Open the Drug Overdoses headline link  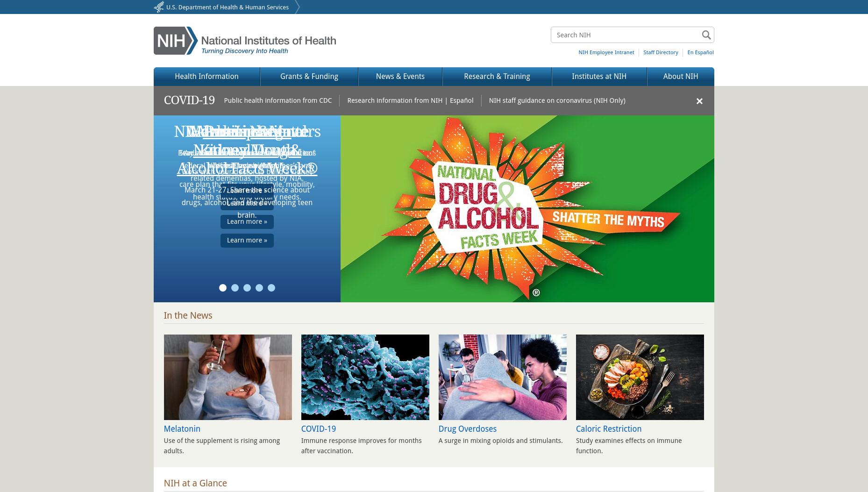point(468,429)
